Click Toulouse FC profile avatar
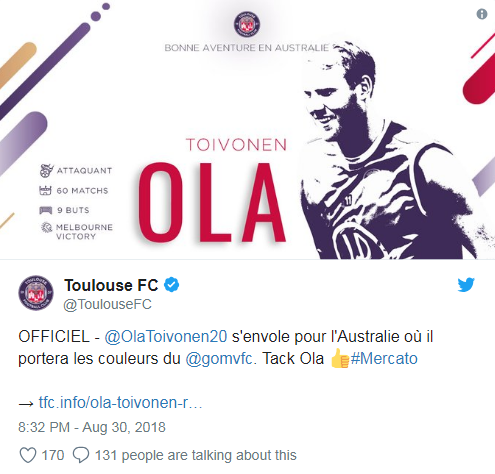This screenshot has width=495, height=474. (x=36, y=293)
